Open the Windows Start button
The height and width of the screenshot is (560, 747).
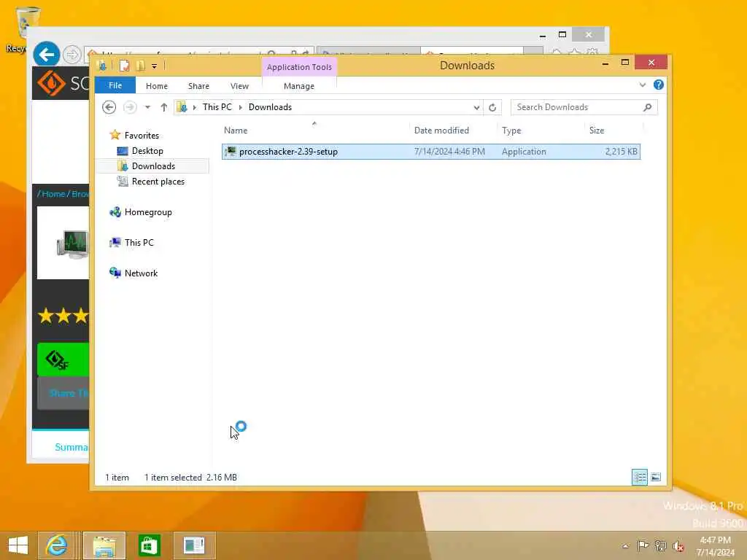[18, 545]
